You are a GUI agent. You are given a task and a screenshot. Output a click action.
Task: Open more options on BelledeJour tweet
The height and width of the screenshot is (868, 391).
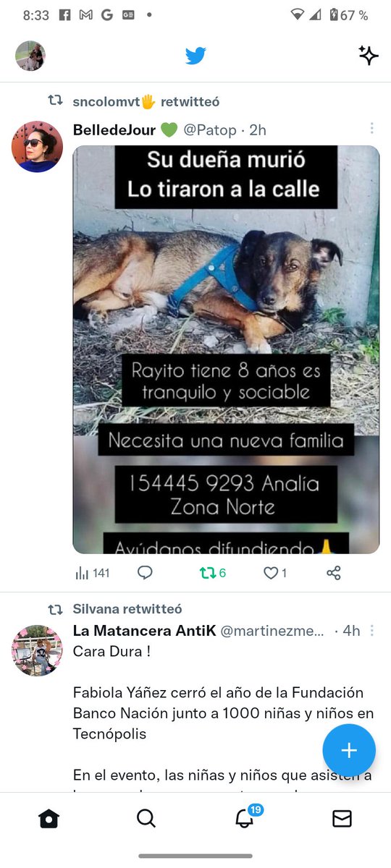(371, 128)
